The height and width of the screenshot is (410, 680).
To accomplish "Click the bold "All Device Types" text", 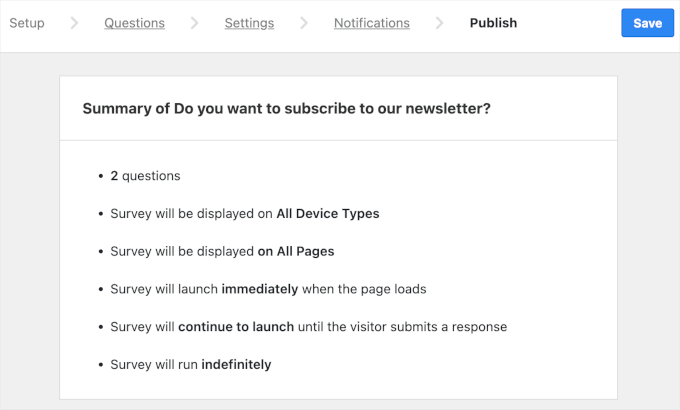I will 328,213.
